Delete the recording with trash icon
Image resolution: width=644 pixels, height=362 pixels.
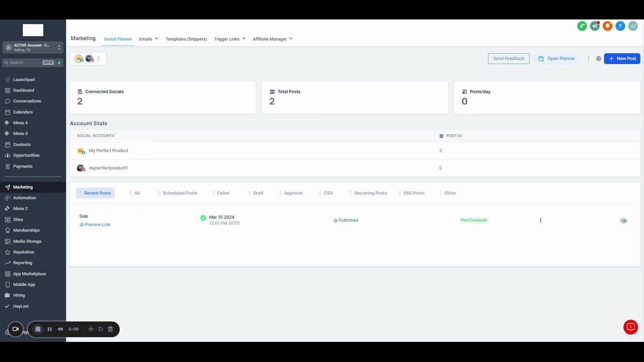point(110,329)
